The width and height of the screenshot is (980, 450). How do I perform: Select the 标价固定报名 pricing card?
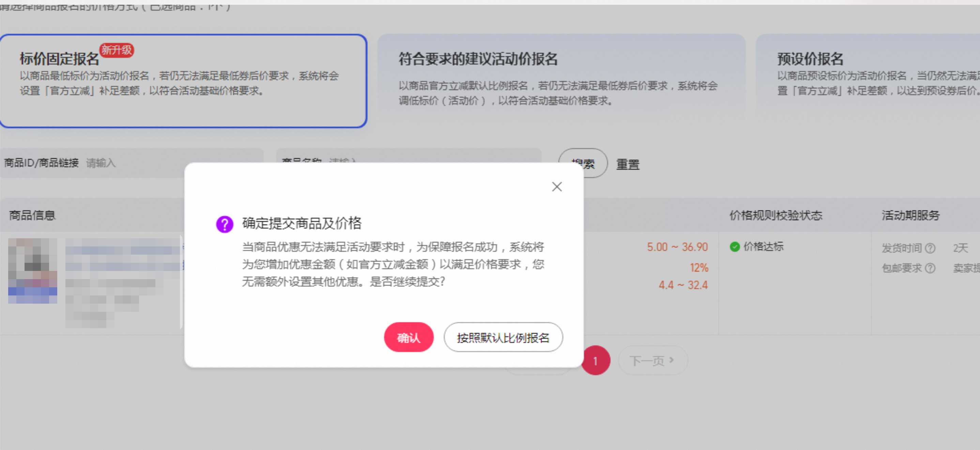point(183,81)
